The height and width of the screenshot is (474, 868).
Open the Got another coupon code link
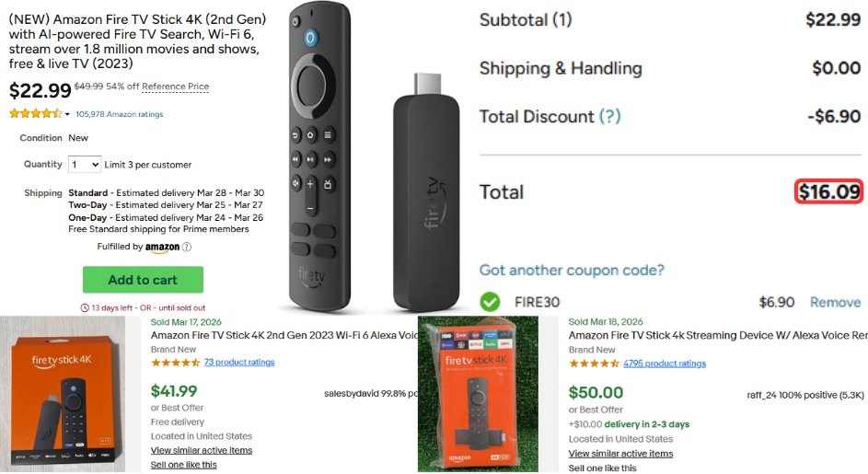572,271
